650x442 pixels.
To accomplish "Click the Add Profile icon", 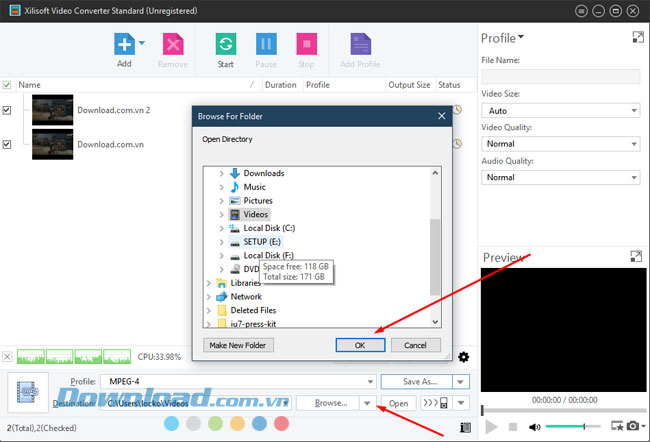I will pos(361,44).
